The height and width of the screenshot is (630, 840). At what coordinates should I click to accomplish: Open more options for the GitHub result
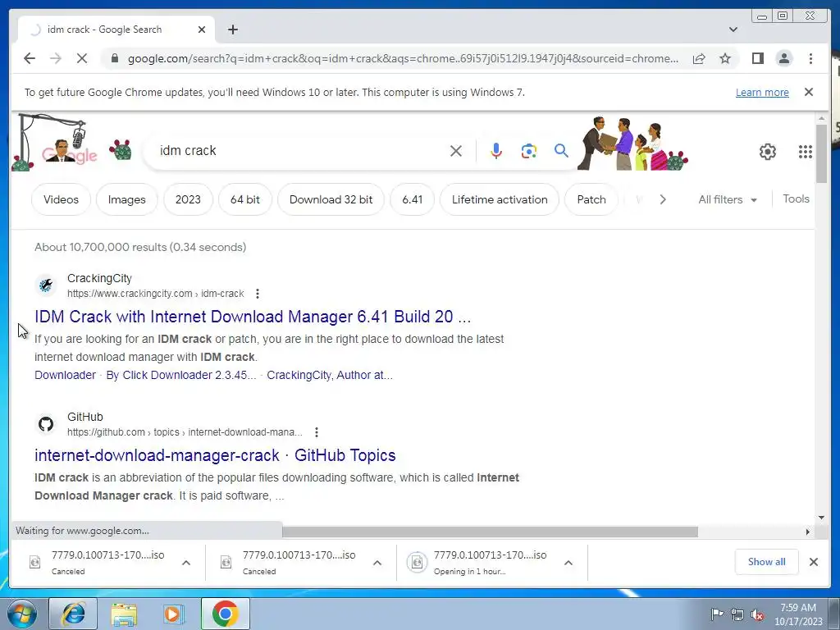[x=317, y=431]
